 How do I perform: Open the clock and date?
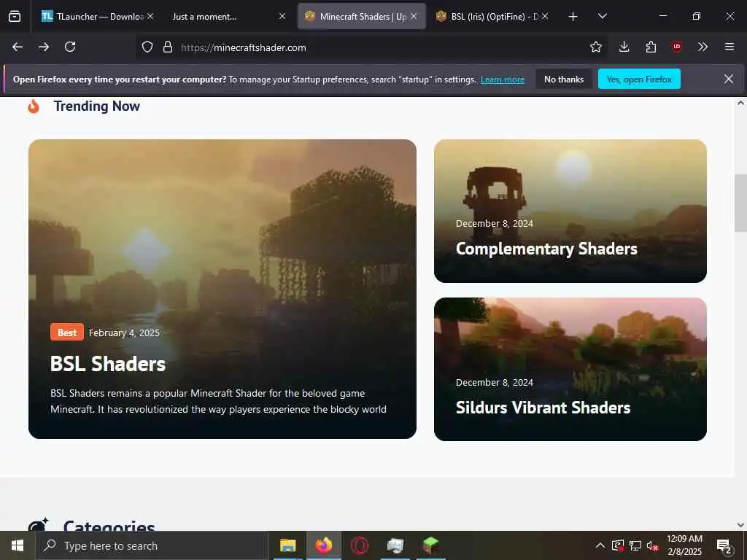684,545
